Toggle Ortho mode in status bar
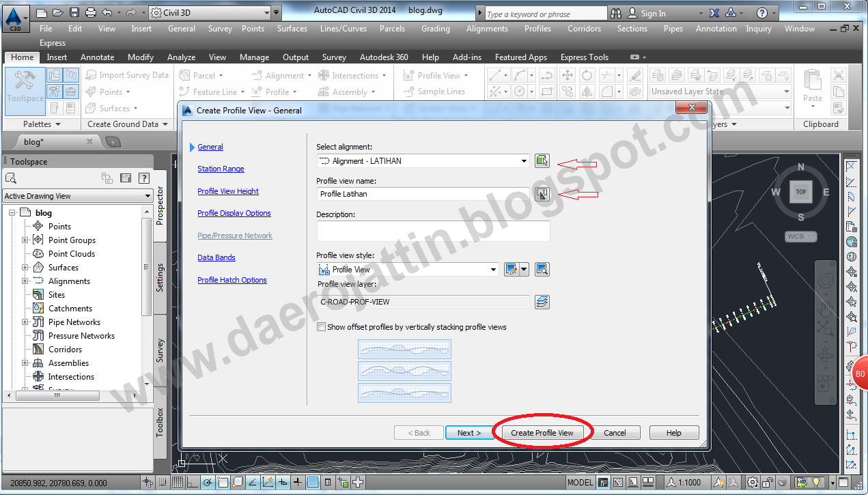 click(193, 483)
